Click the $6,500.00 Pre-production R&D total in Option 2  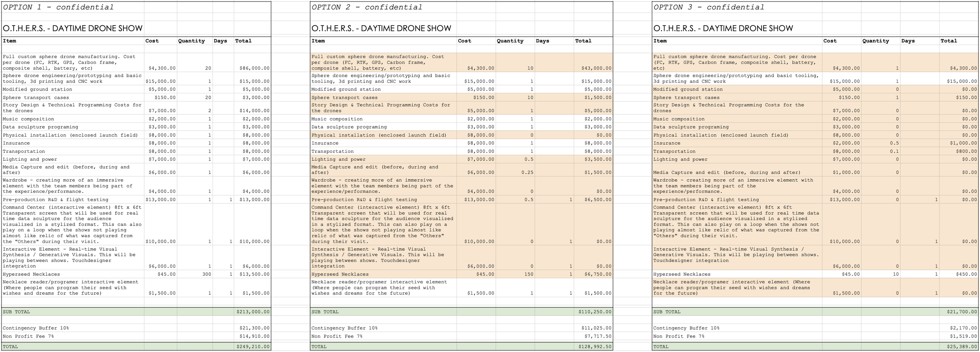(x=598, y=200)
